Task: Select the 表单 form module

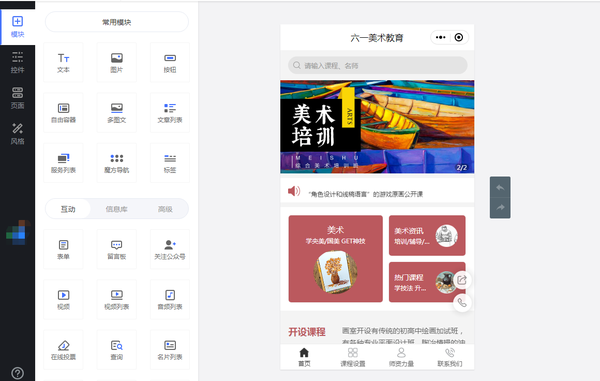Action: [64, 249]
